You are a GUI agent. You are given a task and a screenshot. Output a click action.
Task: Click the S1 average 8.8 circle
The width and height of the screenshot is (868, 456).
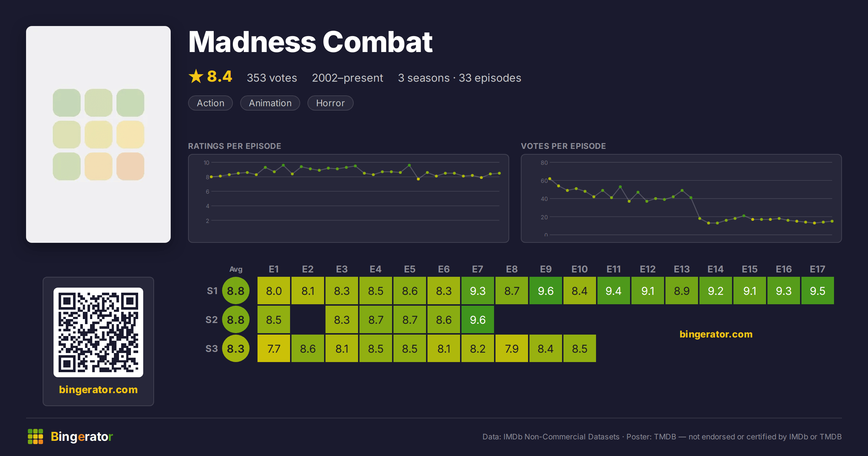pos(236,291)
